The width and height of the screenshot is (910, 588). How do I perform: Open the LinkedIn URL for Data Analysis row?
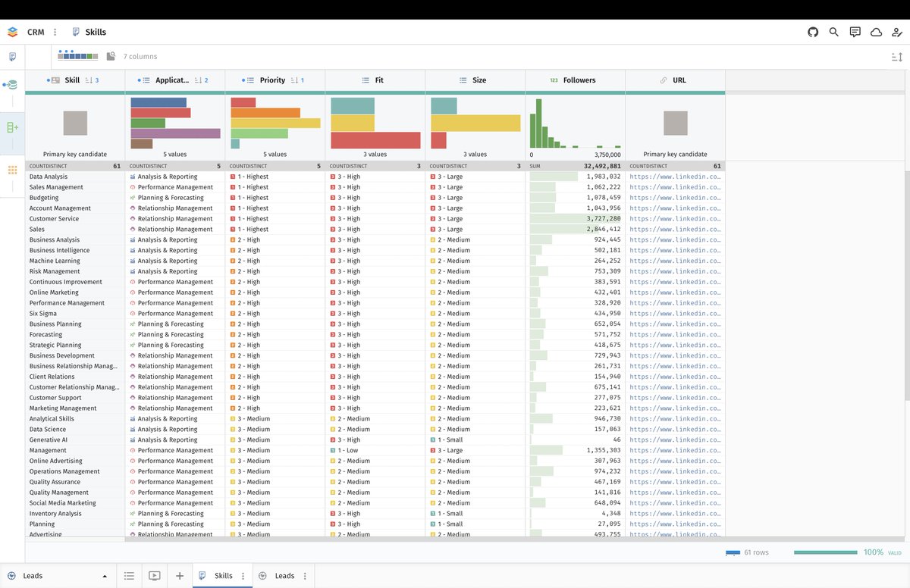click(x=675, y=177)
